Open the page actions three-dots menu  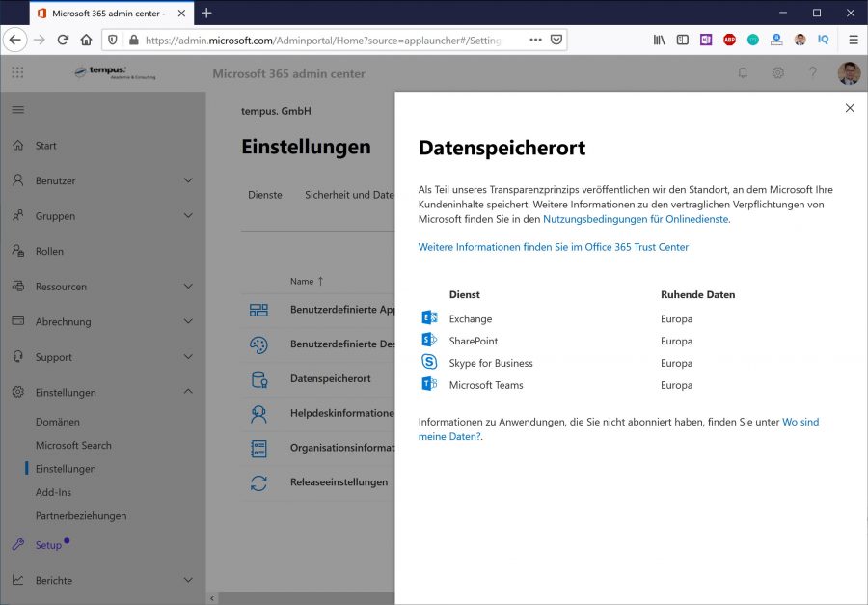[x=535, y=40]
